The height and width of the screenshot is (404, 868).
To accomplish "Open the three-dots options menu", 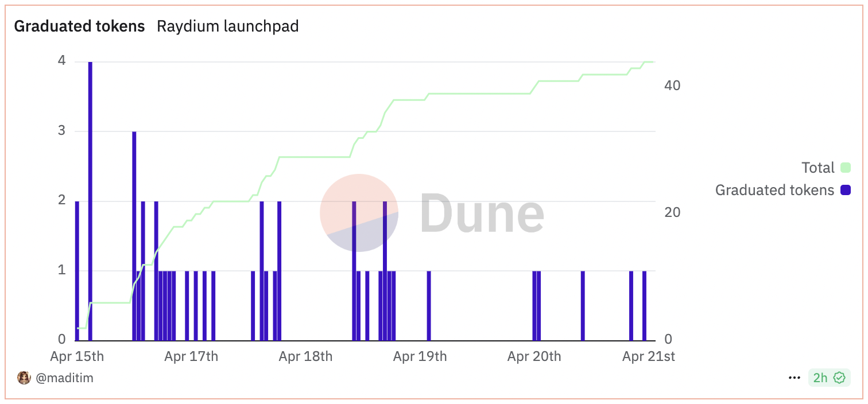I will pyautogui.click(x=795, y=378).
